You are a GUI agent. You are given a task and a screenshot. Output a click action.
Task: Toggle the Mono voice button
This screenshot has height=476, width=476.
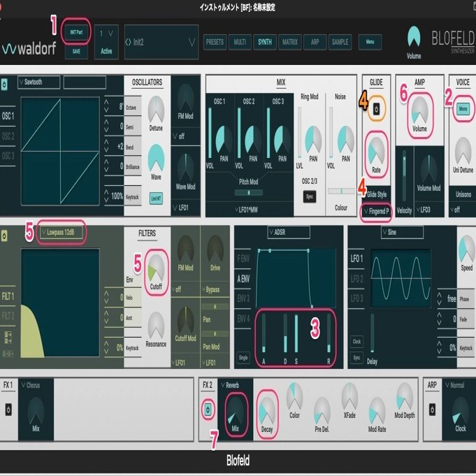pyautogui.click(x=463, y=108)
